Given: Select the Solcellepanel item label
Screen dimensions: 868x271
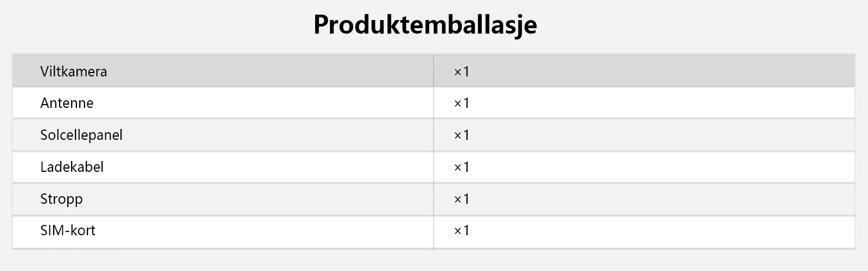Looking at the screenshot, I should pyautogui.click(x=81, y=135).
